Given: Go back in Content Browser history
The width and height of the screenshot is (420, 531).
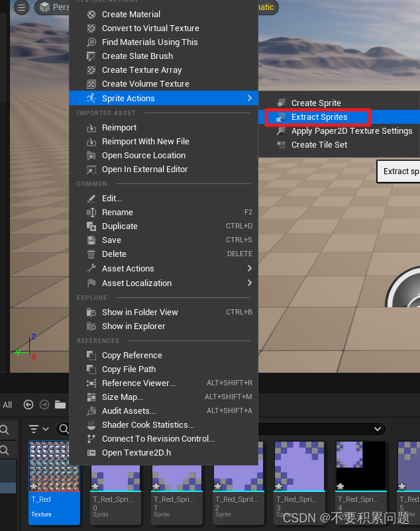Looking at the screenshot, I should click(x=28, y=405).
